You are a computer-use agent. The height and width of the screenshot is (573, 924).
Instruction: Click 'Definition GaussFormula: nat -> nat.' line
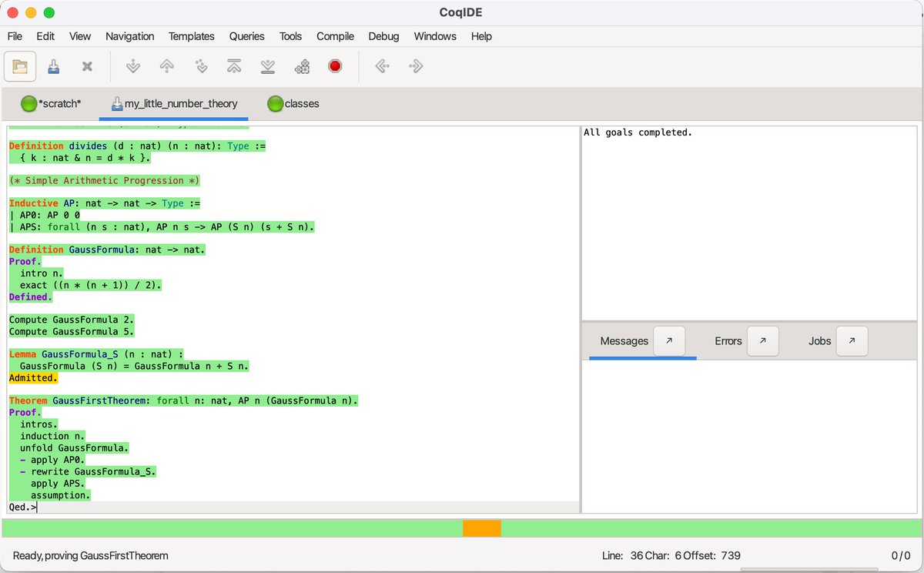[x=107, y=250]
